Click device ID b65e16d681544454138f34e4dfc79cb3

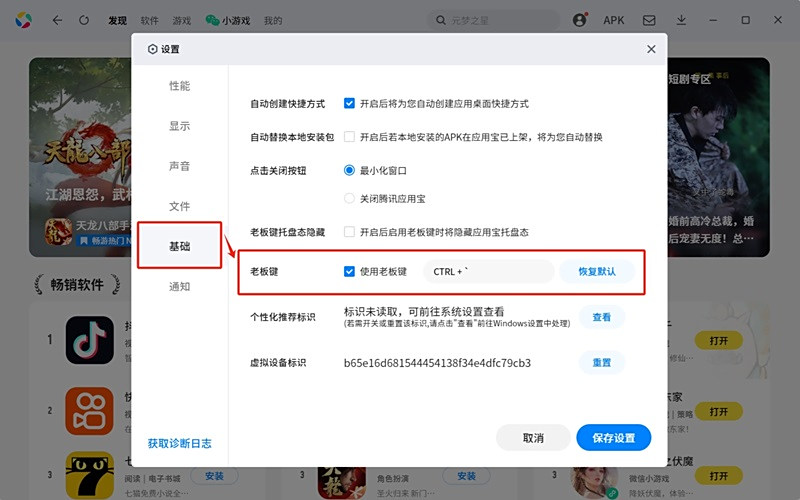437,363
